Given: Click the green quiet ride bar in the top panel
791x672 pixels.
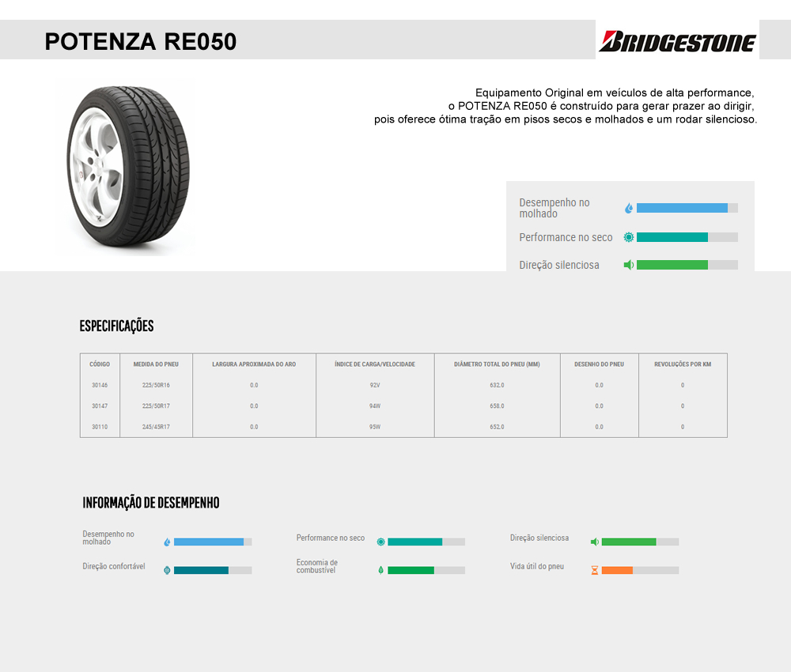Looking at the screenshot, I should (687, 265).
